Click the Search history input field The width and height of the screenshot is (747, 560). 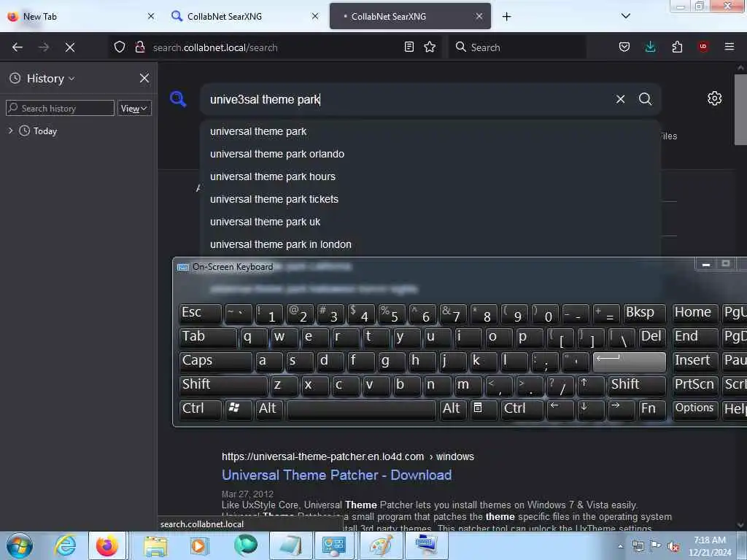tap(60, 108)
